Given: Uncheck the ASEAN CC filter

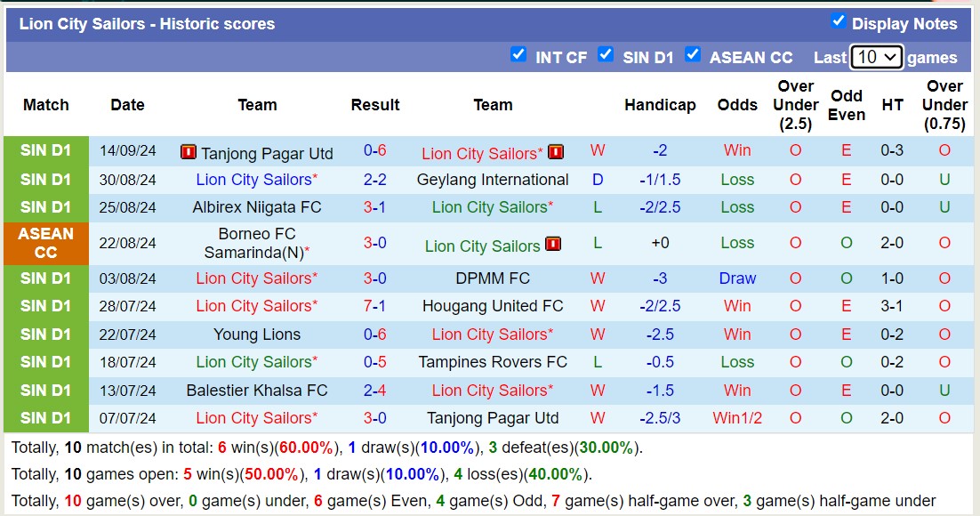Looking at the screenshot, I should 692,54.
